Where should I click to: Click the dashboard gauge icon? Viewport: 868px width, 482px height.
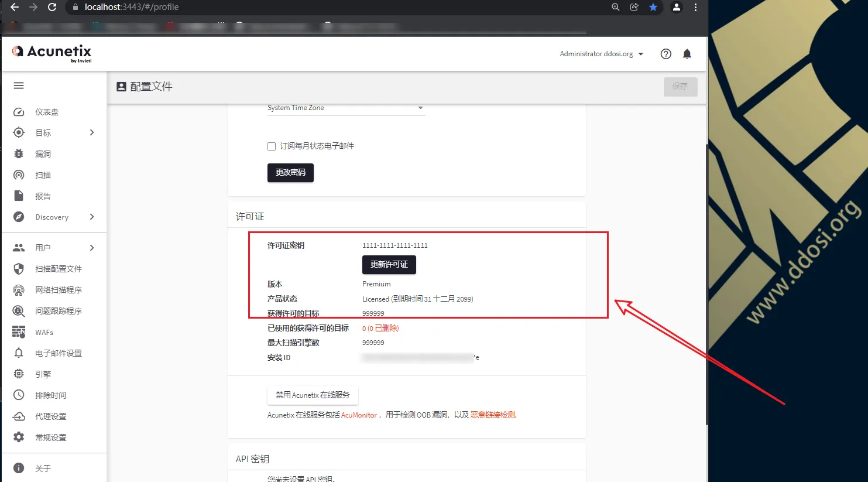point(19,112)
